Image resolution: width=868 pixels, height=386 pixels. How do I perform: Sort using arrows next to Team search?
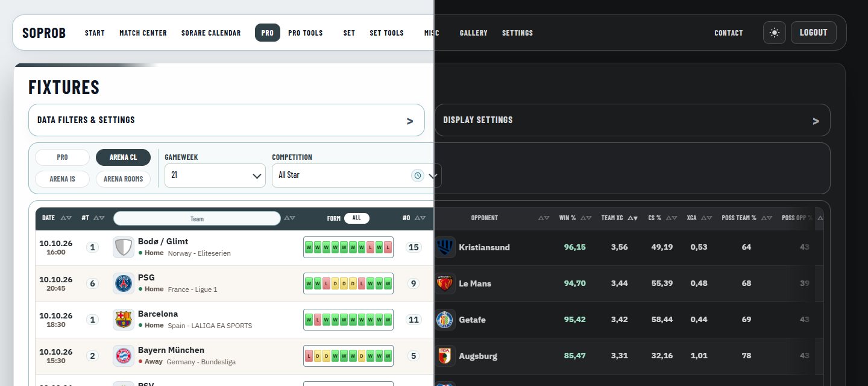290,218
